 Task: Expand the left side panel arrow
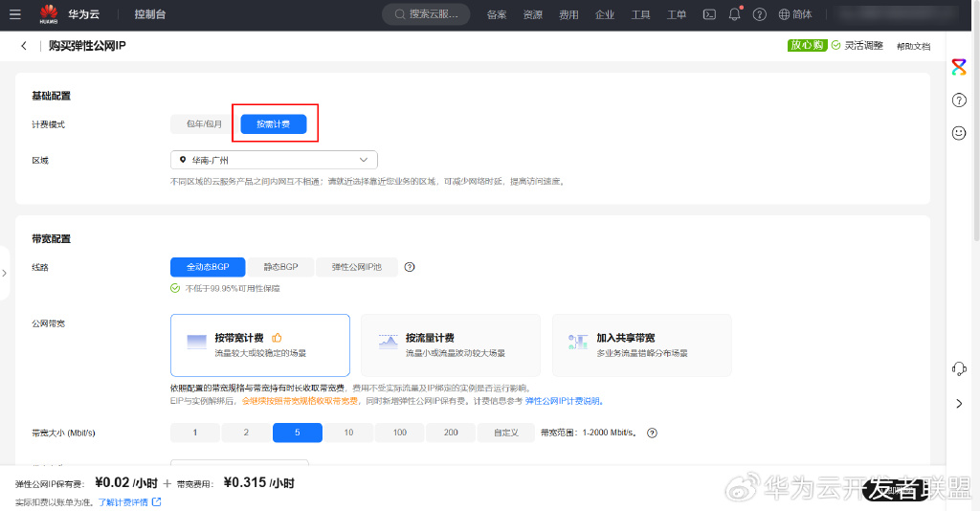pos(5,273)
